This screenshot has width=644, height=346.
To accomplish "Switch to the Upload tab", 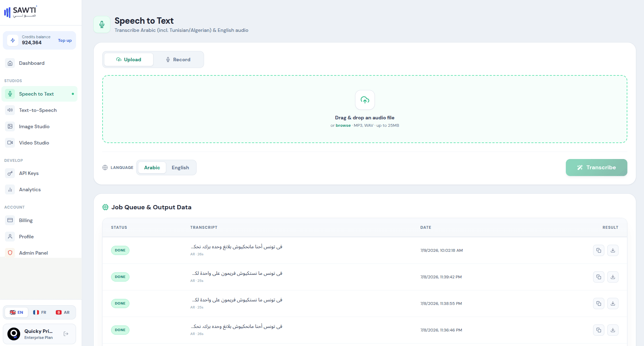I will point(129,59).
